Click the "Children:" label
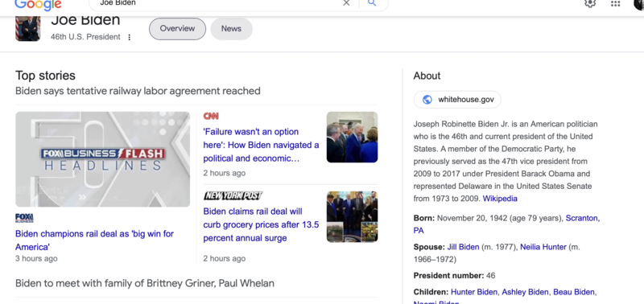 tap(431, 292)
